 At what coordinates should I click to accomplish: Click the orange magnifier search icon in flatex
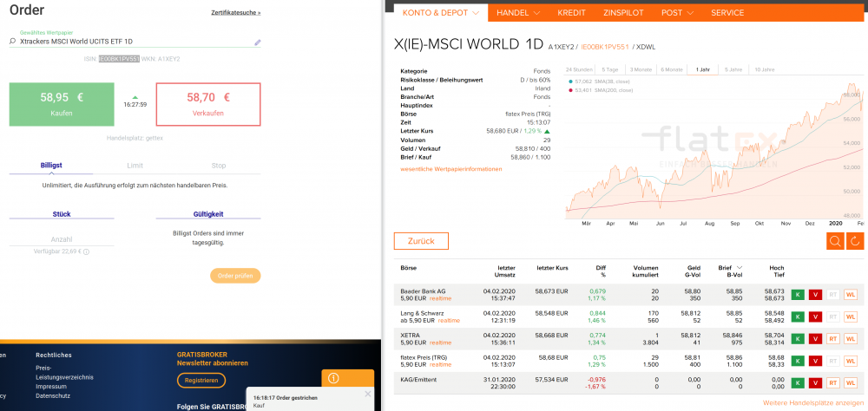(835, 241)
